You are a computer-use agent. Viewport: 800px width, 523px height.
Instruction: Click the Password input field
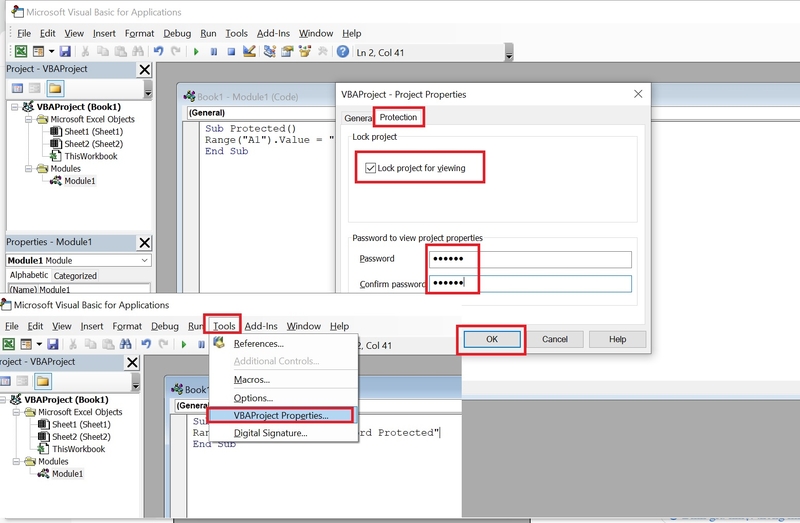point(530,259)
